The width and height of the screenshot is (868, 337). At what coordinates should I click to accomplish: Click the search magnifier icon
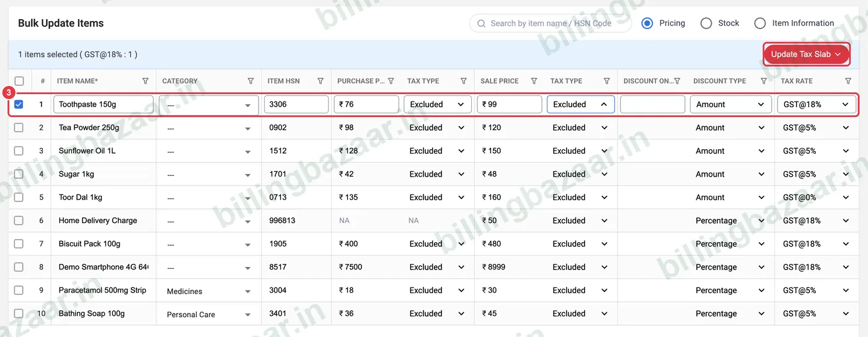[x=482, y=24]
